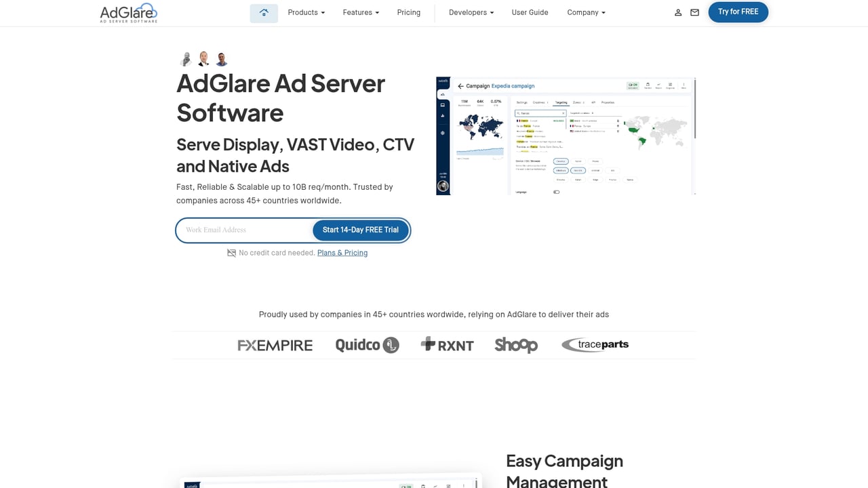Open the Company dropdown
The height and width of the screenshot is (488, 868).
point(585,12)
